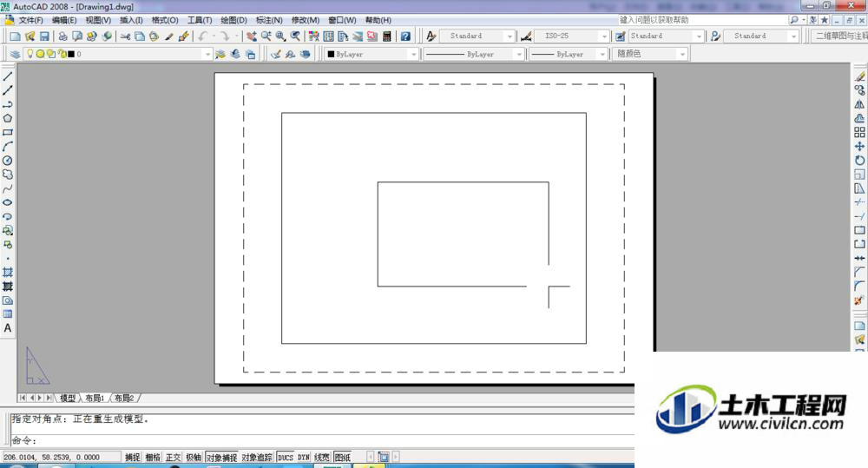Viewport: 868px width, 468px height.
Task: Click the Move tool in modify toolbar
Action: [859, 146]
